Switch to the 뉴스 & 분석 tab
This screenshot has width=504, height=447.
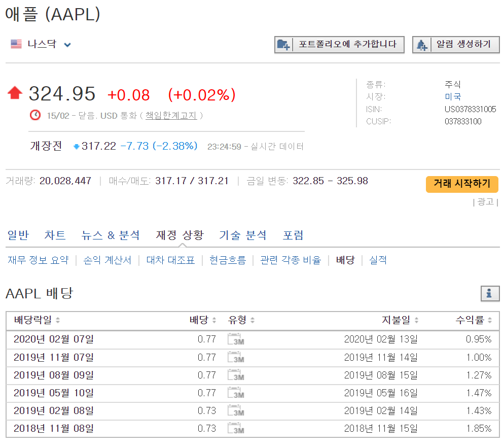click(110, 235)
